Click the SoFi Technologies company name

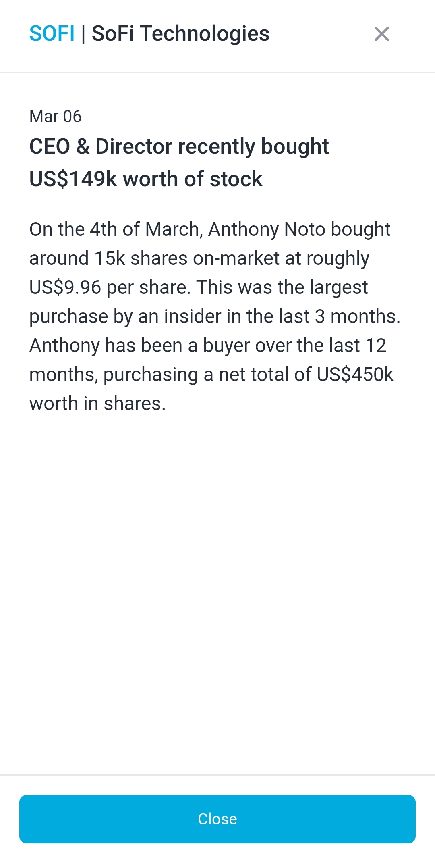tap(180, 33)
